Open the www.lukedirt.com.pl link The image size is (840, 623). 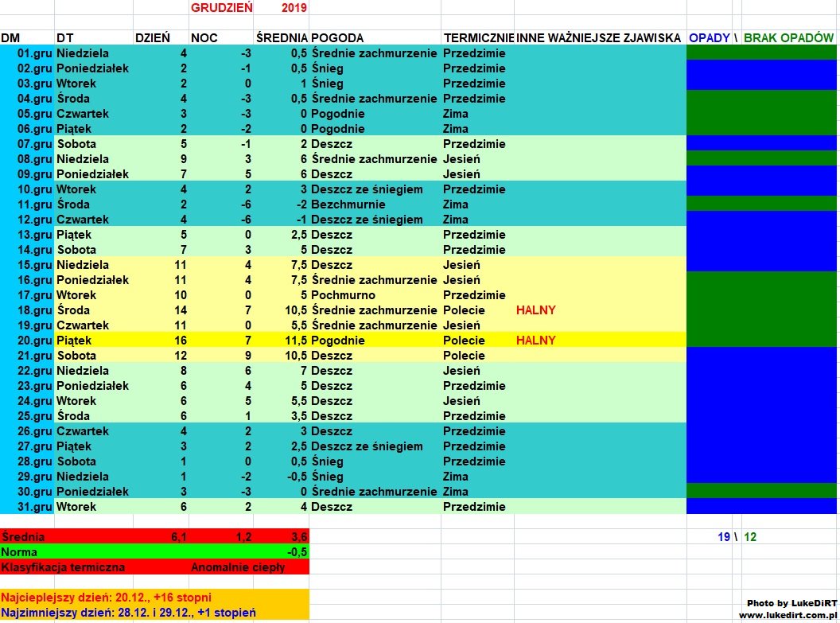click(787, 615)
